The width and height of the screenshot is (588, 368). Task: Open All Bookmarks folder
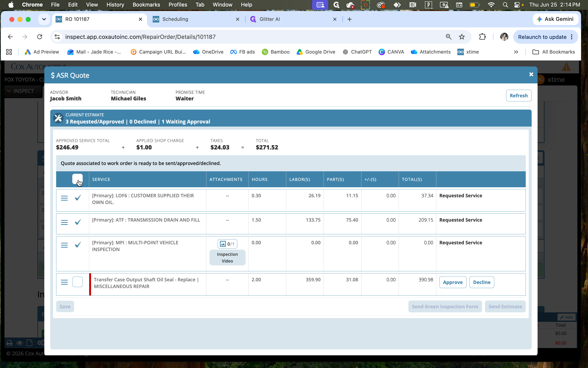tap(553, 52)
